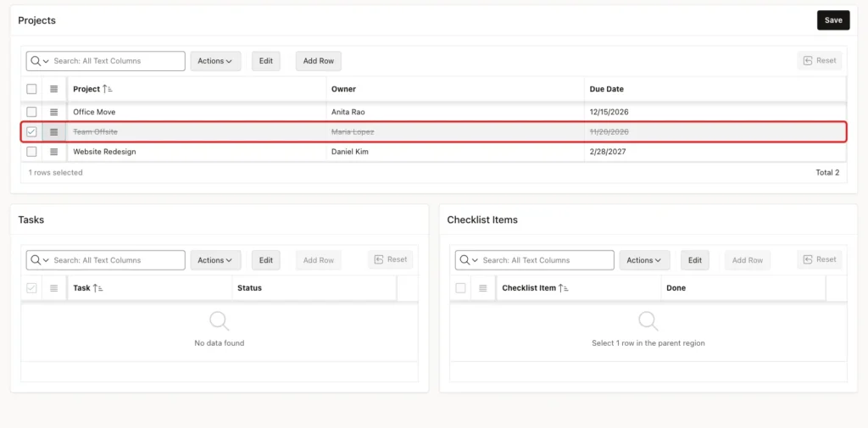The width and height of the screenshot is (868, 428).
Task: Uncheck the Team Offsite row checkbox
Action: pos(31,131)
